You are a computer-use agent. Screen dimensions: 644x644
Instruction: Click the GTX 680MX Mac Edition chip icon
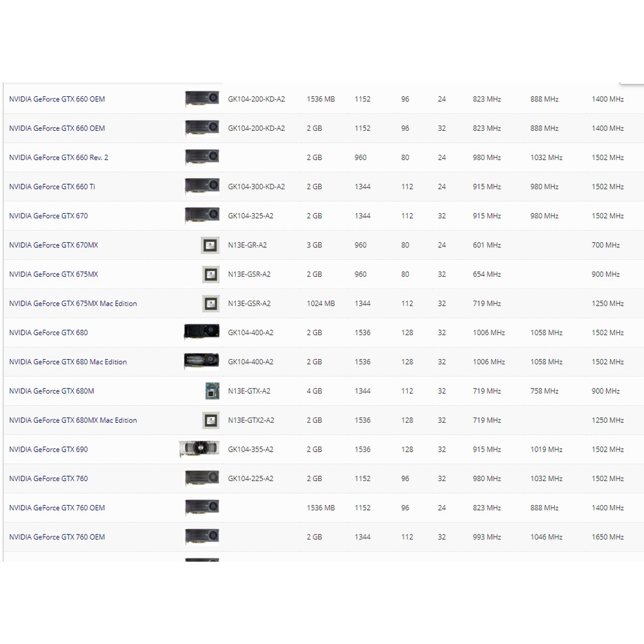coord(211,420)
